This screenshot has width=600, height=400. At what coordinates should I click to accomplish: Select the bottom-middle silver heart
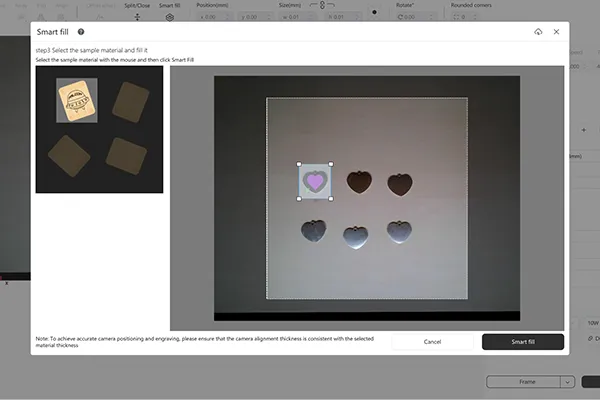click(x=355, y=236)
